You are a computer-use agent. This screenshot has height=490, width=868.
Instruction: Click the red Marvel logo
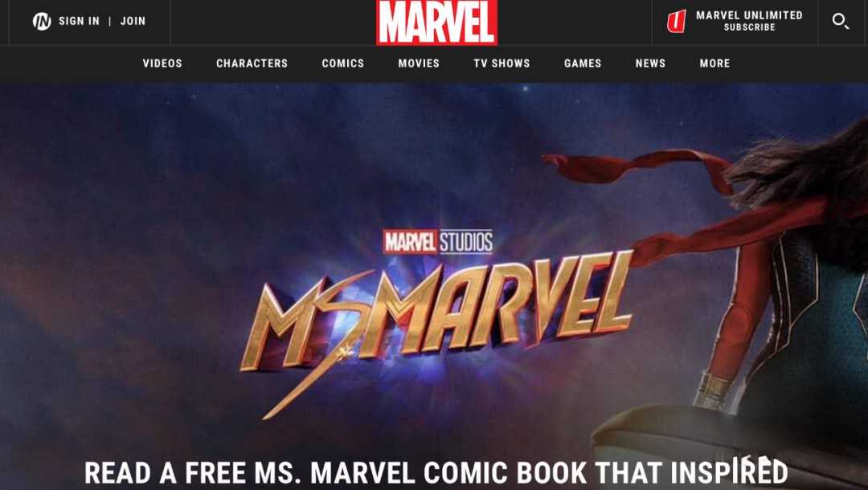[436, 22]
